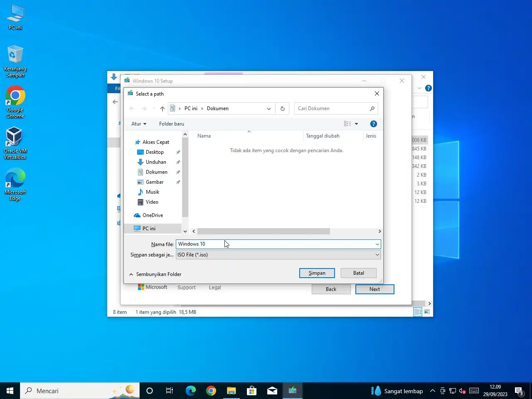Close the Select a path dialog
Screen dimensions: 532x399
[x=377, y=94]
